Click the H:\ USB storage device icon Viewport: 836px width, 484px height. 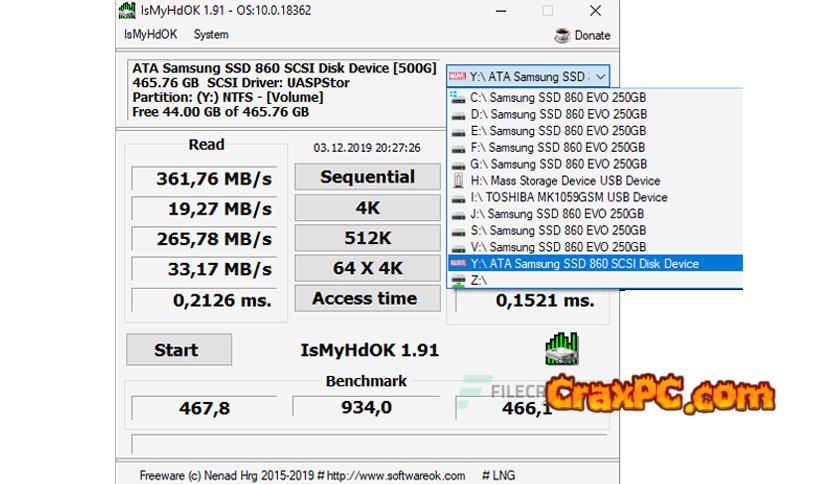[458, 181]
